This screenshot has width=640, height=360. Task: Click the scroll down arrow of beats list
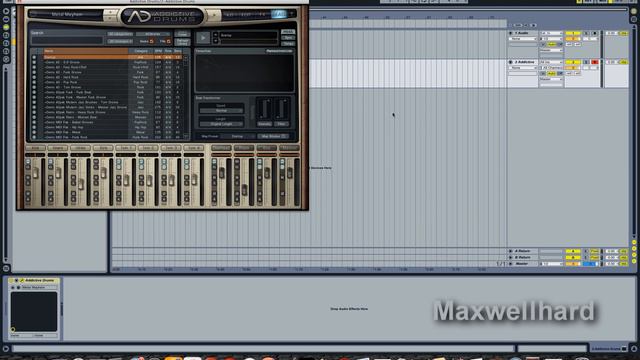click(x=186, y=136)
